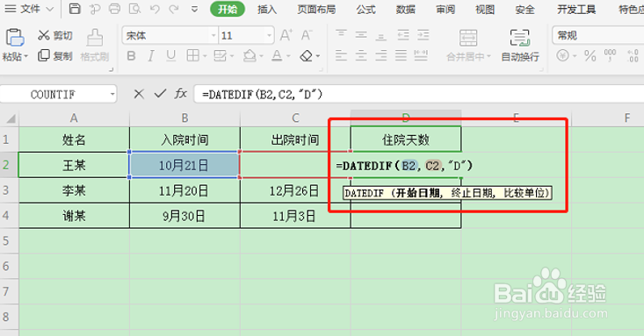Click the 文件 menu button
This screenshot has height=336, width=644.
31,9
